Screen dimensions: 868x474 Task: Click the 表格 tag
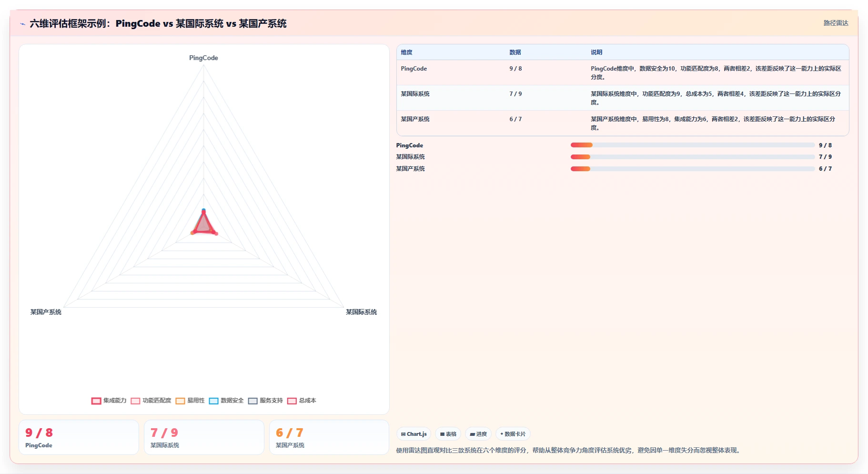448,434
